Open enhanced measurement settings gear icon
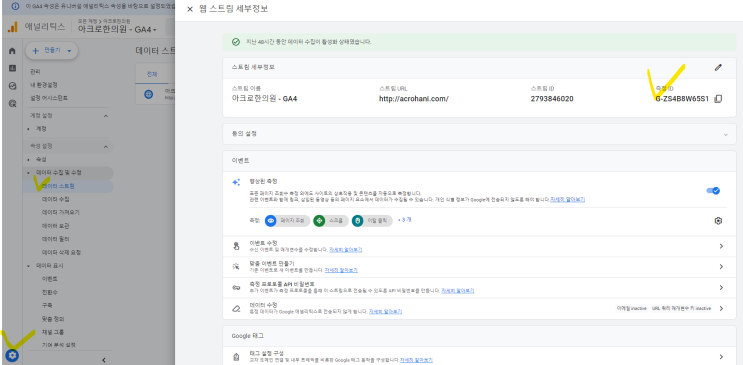The height and width of the screenshot is (365, 743). click(718, 220)
